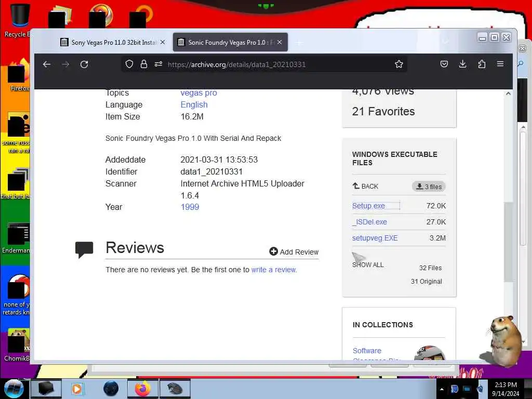The width and height of the screenshot is (532, 399).
Task: Click the Item Size value 16.2M
Action: coord(192,116)
